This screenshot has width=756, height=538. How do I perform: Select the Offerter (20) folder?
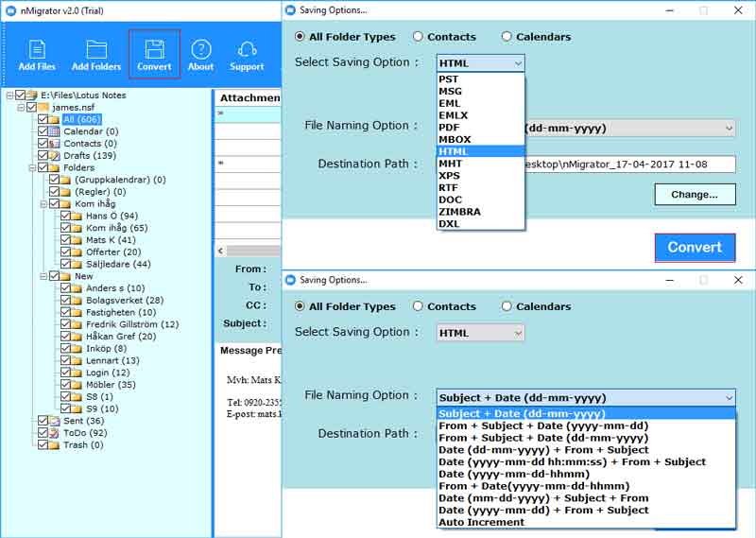point(113,252)
